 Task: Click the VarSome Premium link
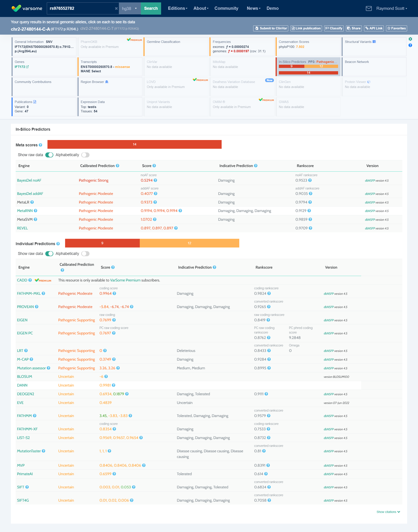coord(125,280)
